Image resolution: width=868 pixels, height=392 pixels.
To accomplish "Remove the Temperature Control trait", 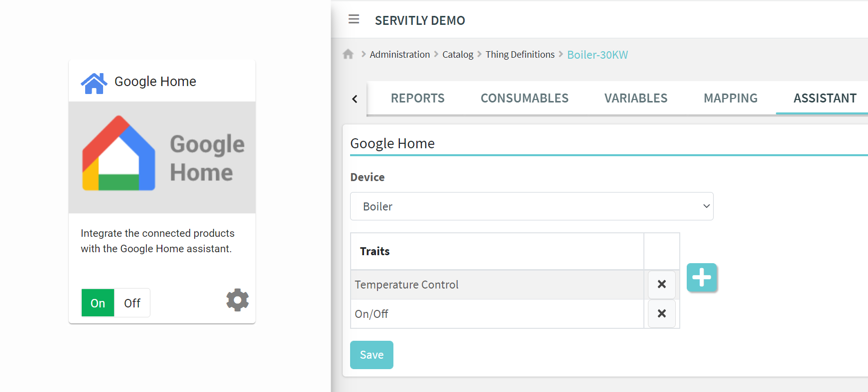I will pos(662,284).
